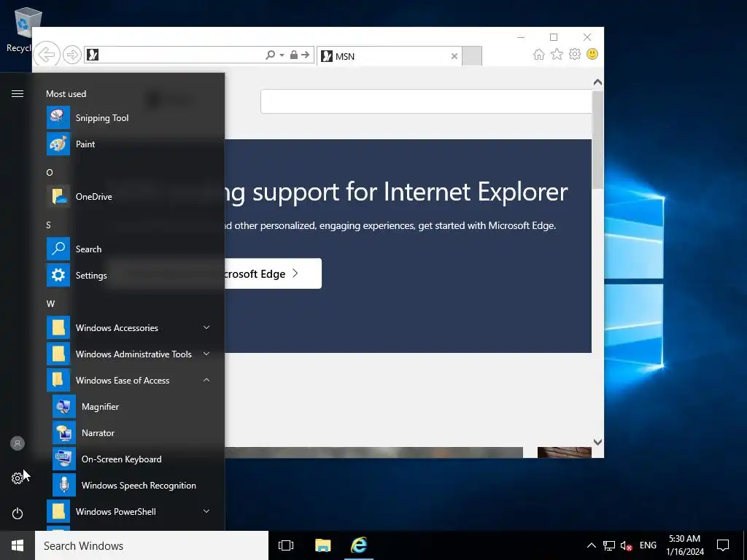Click the muted volume tray icon

pos(626,546)
